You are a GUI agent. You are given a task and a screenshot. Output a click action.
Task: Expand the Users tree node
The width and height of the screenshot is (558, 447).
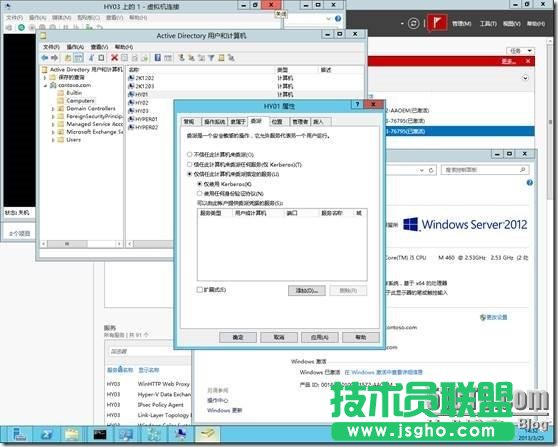(x=53, y=140)
